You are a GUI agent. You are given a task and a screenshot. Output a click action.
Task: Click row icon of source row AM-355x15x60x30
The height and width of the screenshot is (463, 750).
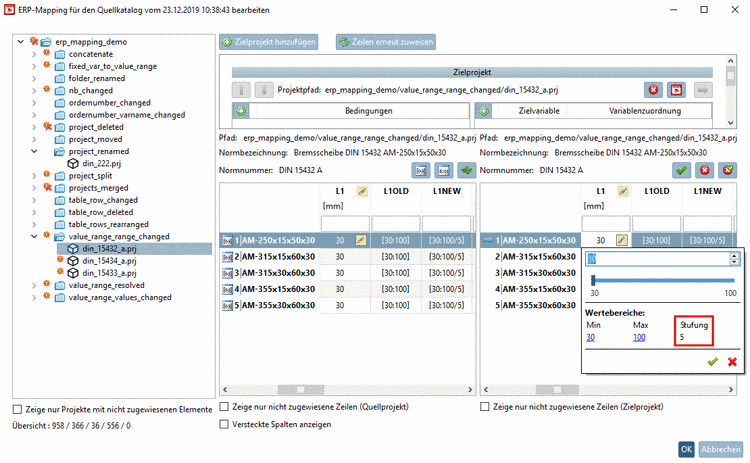point(228,289)
